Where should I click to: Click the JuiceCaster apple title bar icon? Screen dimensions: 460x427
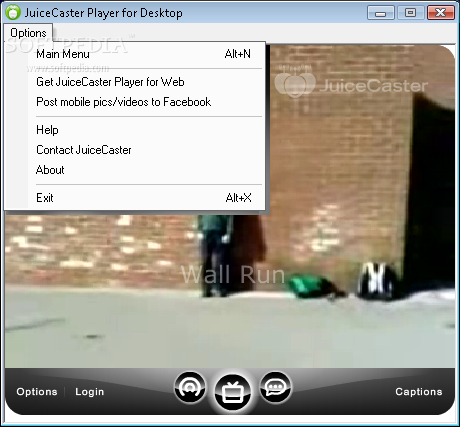pos(13,13)
